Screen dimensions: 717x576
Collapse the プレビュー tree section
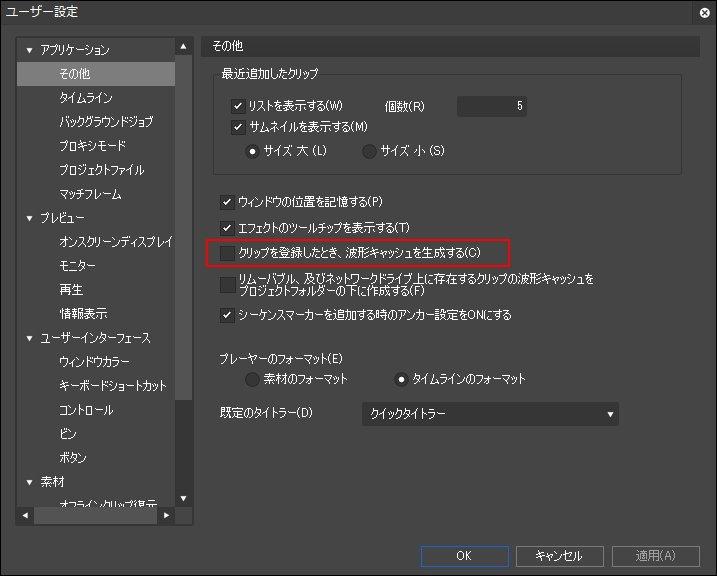30,219
